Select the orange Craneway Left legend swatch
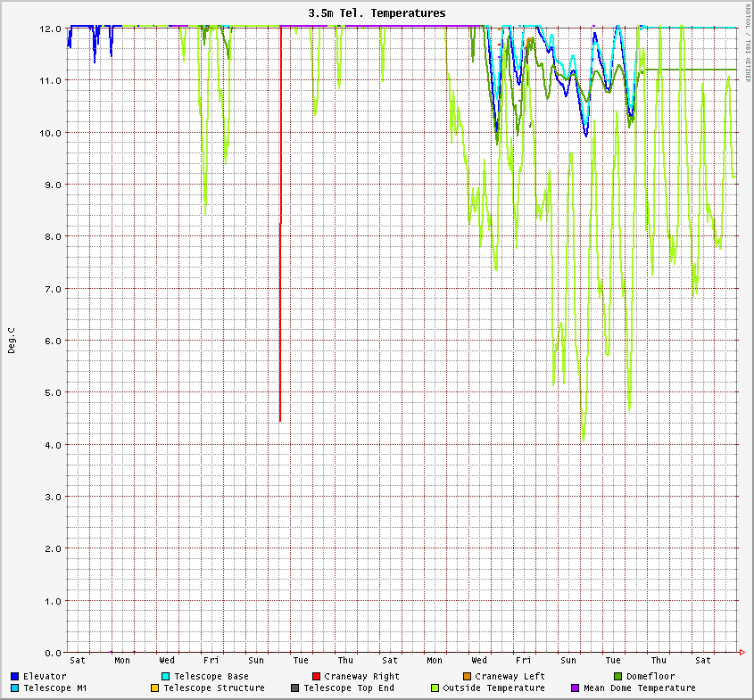Screen dimensions: 754x700 tap(467, 677)
